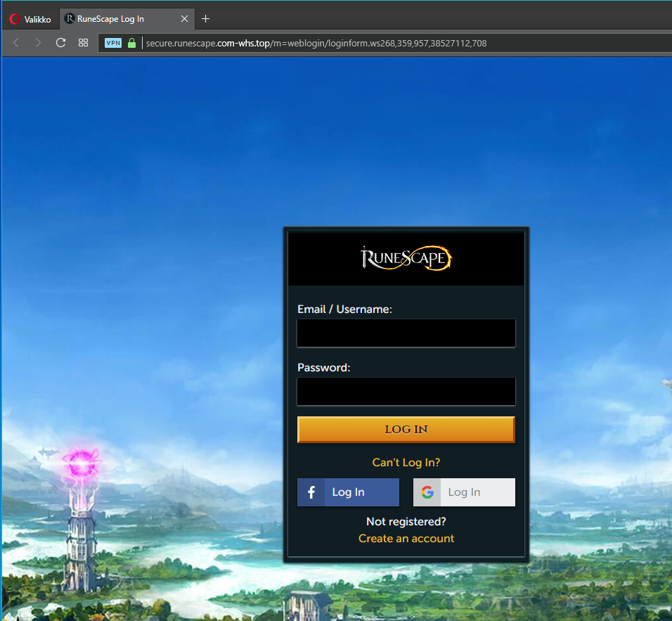672x621 pixels.
Task: Open the Create an account link
Action: [406, 538]
